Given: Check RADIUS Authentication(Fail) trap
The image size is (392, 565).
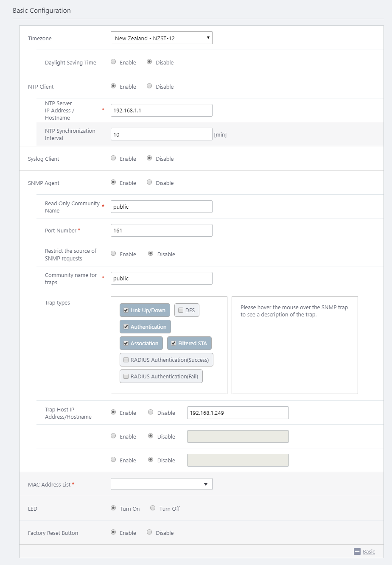Looking at the screenshot, I should point(126,376).
